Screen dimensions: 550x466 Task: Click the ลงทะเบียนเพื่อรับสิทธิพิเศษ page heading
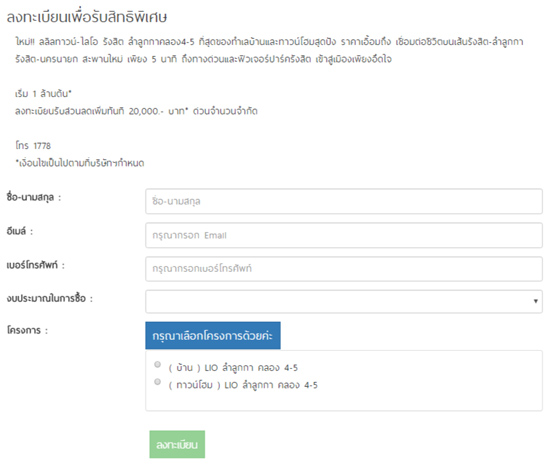click(x=87, y=17)
